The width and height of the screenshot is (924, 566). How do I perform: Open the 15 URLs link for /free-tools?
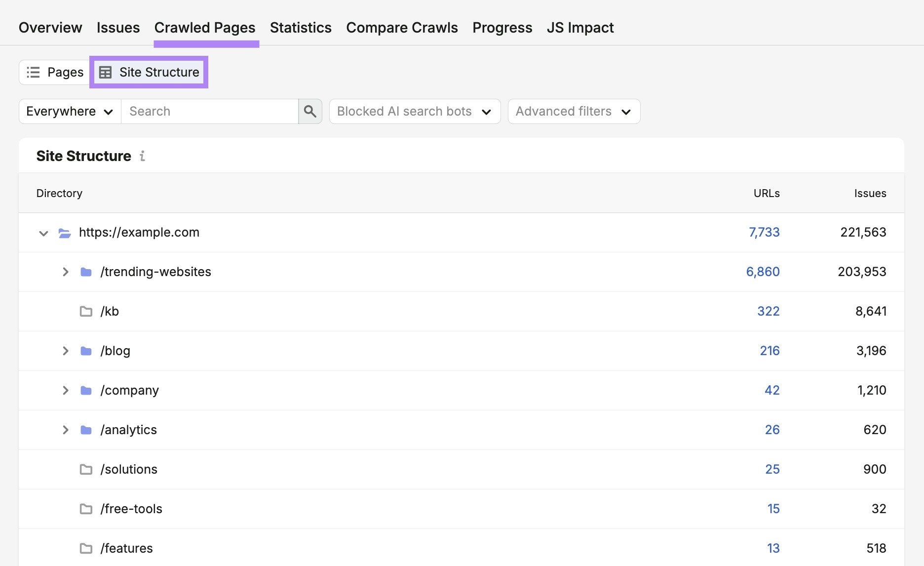click(x=773, y=509)
